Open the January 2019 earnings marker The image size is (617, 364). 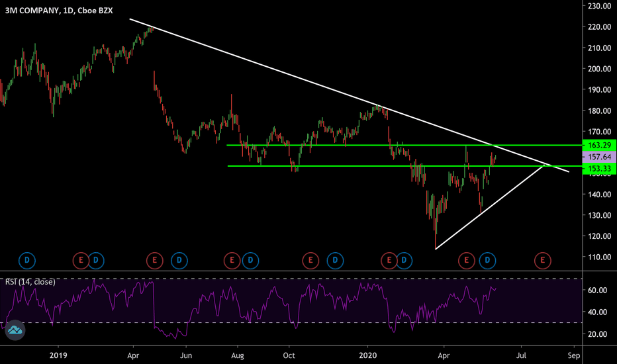pyautogui.click(x=81, y=260)
